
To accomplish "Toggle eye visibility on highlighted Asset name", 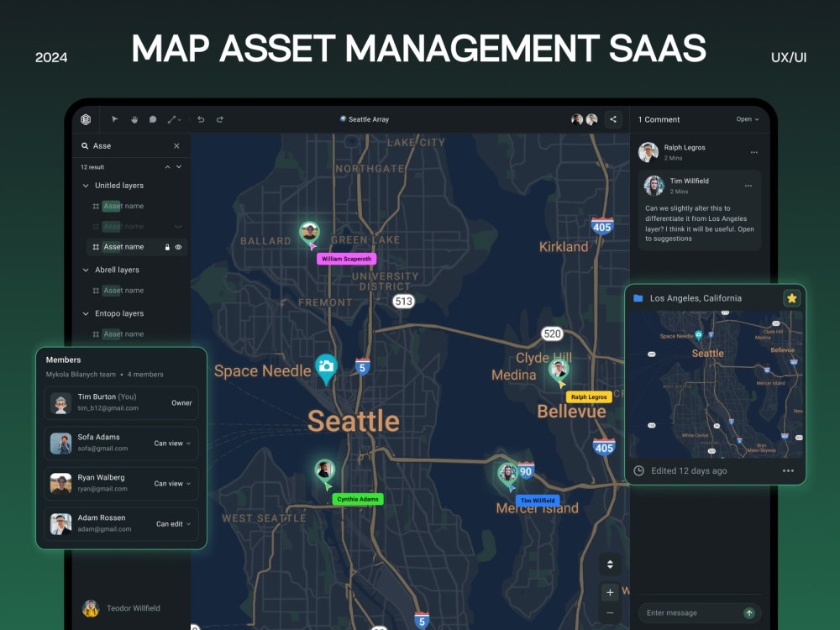I will point(178,247).
